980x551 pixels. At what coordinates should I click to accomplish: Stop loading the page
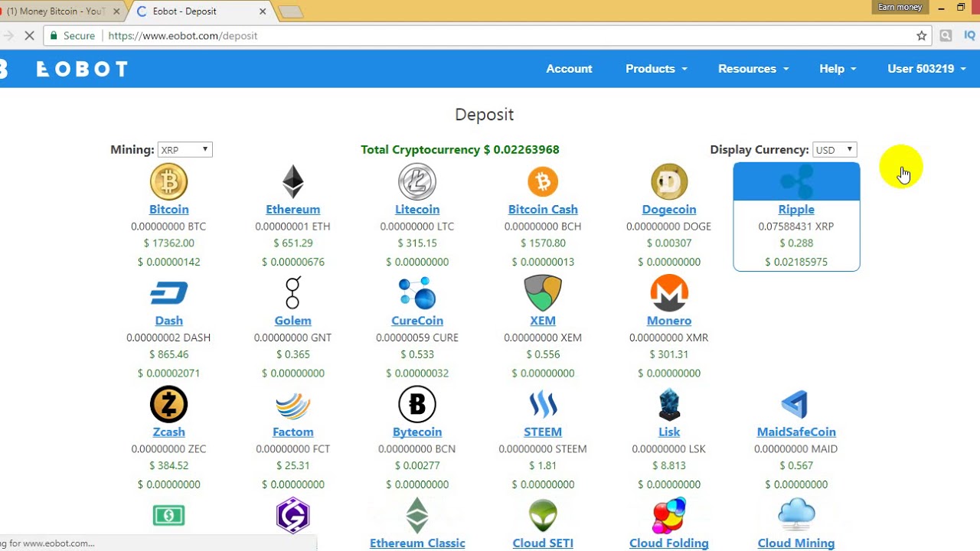coord(29,36)
